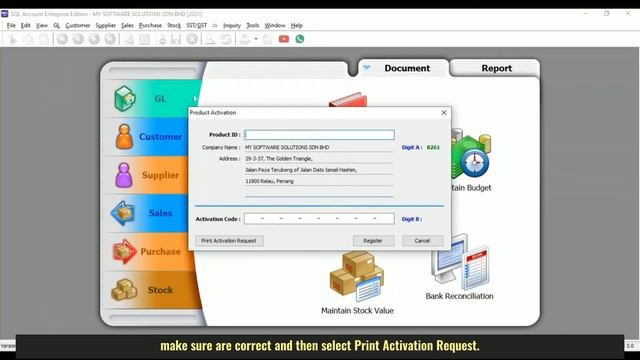Click the Company Name value text
The image size is (640, 360).
click(287, 147)
